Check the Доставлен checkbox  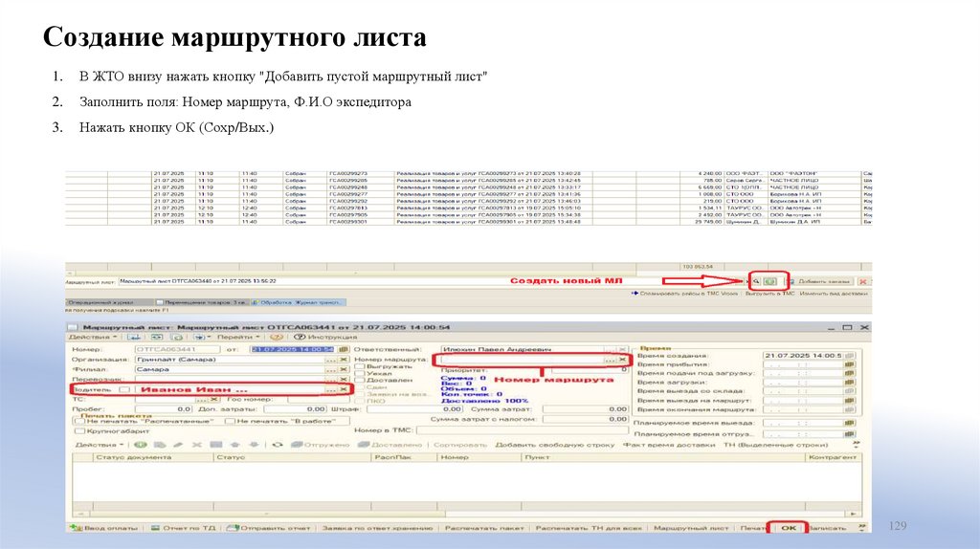pyautogui.click(x=360, y=380)
